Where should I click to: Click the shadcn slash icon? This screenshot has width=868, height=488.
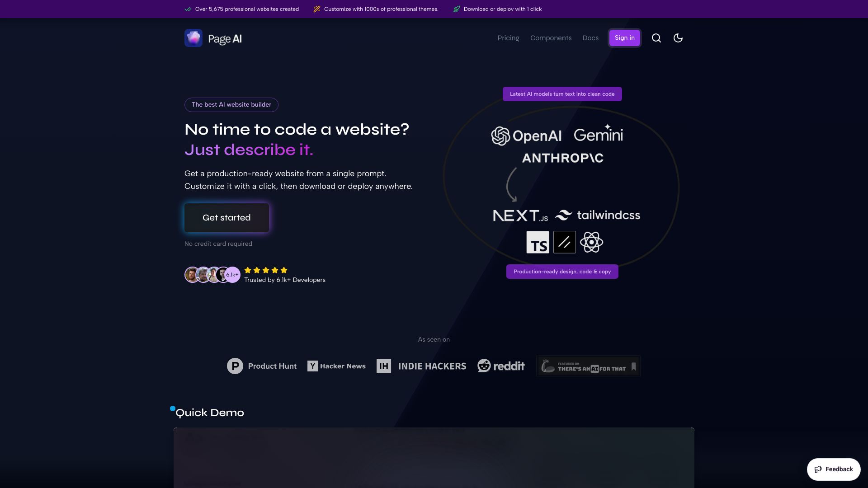pyautogui.click(x=565, y=242)
